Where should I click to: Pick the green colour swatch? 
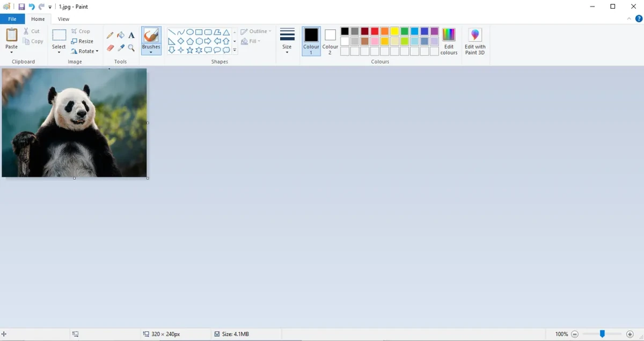pyautogui.click(x=405, y=32)
